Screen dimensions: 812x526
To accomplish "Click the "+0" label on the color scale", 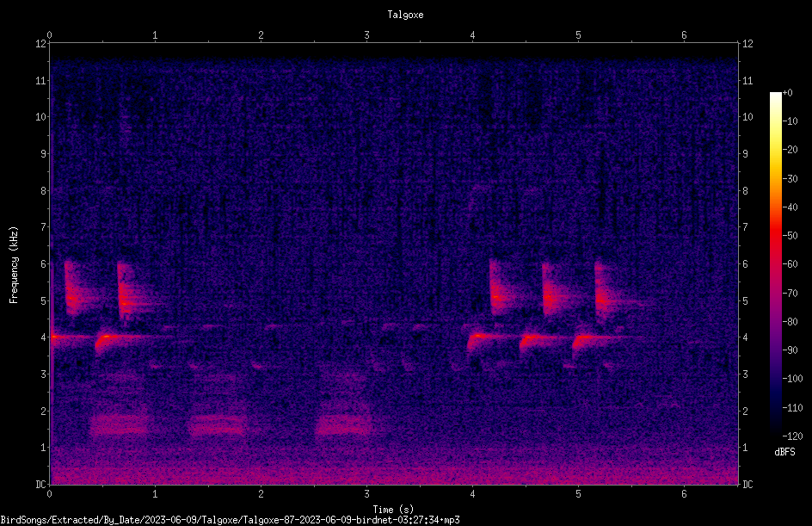I will pyautogui.click(x=787, y=93).
